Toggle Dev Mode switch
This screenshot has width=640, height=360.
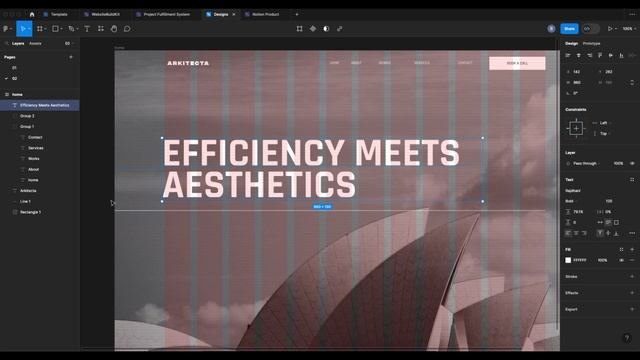click(590, 29)
